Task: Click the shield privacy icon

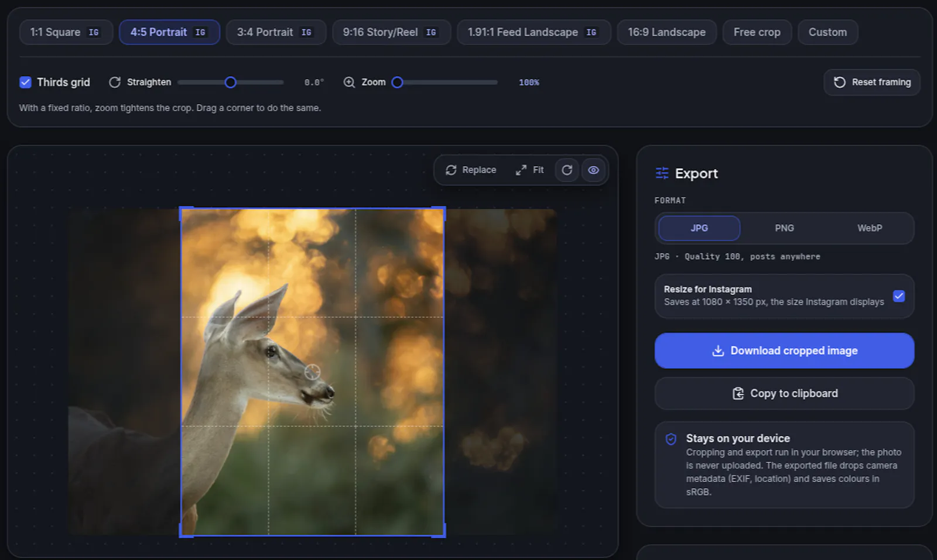Action: click(x=671, y=439)
